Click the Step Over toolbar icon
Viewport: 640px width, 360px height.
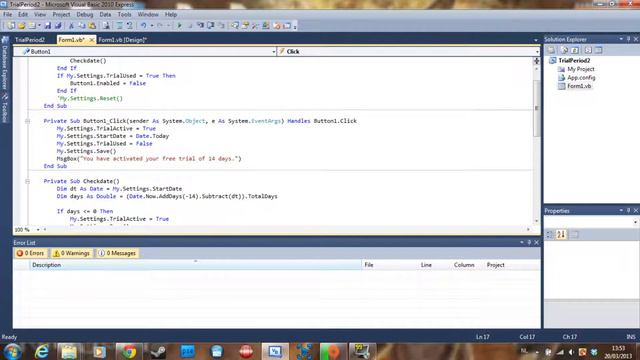(x=211, y=26)
